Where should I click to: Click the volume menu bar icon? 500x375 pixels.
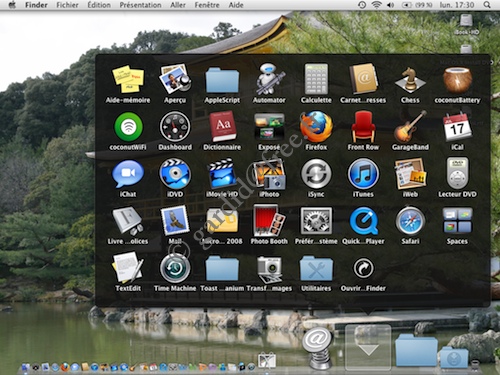390,5
